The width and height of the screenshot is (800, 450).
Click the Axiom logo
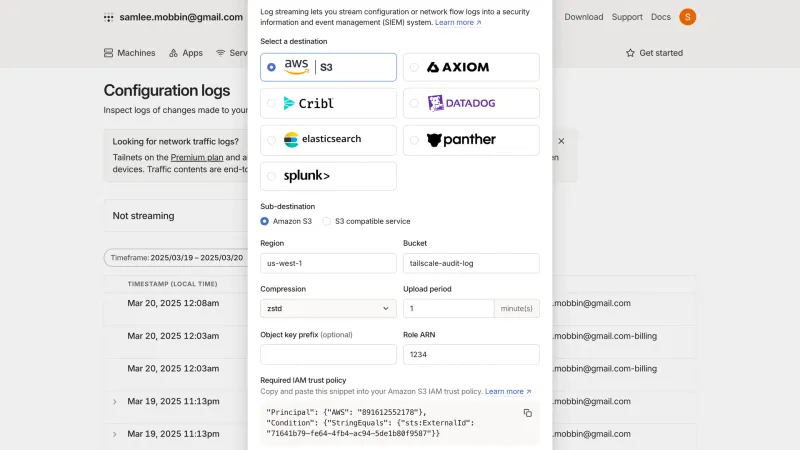458,67
